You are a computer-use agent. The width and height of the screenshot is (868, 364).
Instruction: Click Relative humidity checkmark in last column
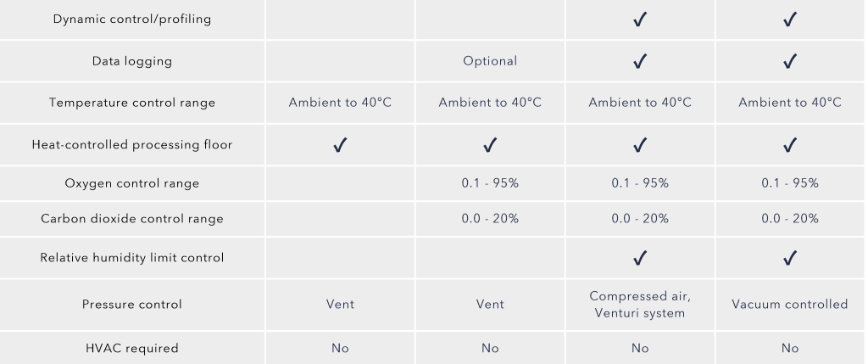(x=790, y=258)
